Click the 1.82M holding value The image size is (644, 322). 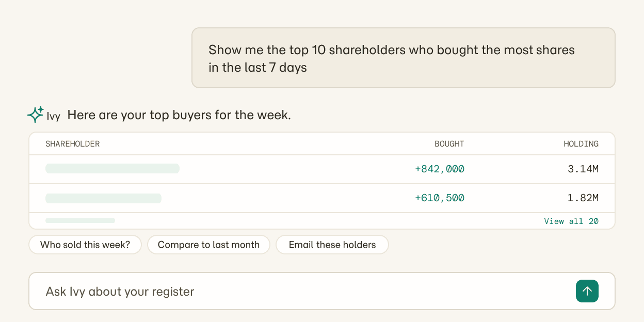(583, 198)
